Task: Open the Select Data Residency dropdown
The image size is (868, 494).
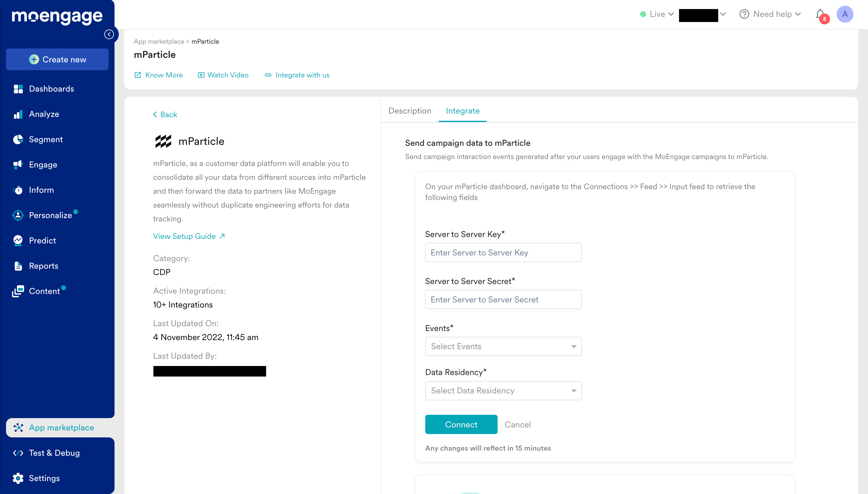Action: [x=503, y=390]
